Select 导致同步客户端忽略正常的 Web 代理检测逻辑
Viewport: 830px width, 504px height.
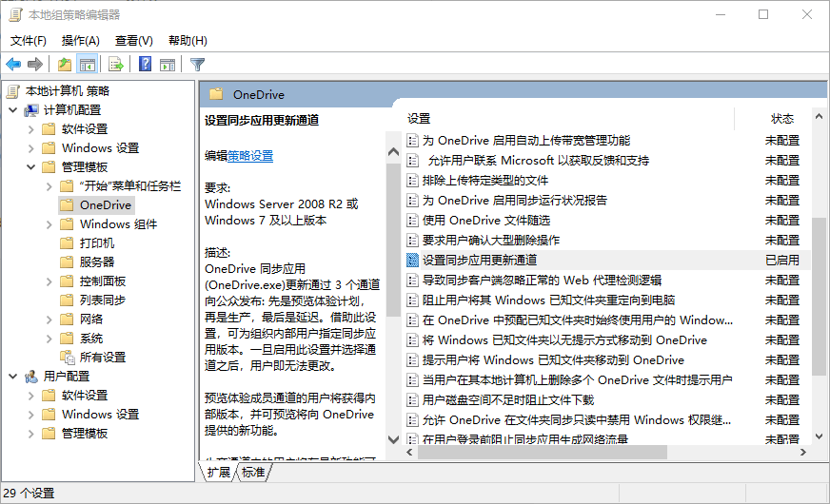[x=542, y=281]
